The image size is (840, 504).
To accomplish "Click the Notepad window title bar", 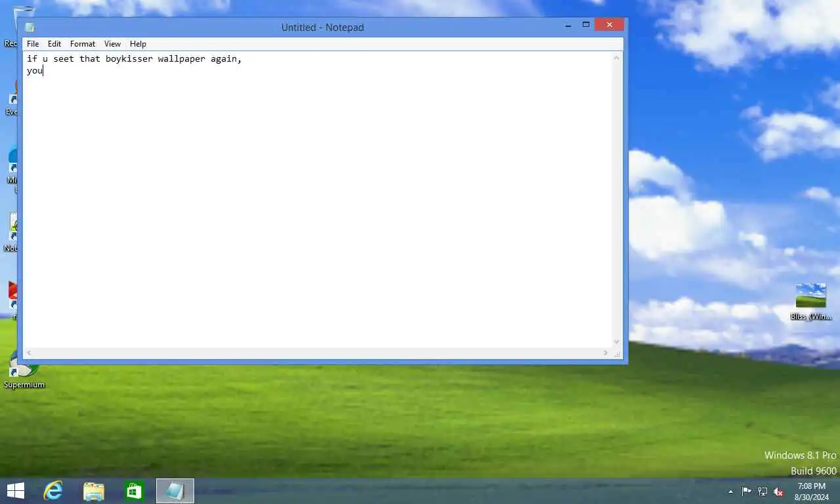I will [322, 27].
